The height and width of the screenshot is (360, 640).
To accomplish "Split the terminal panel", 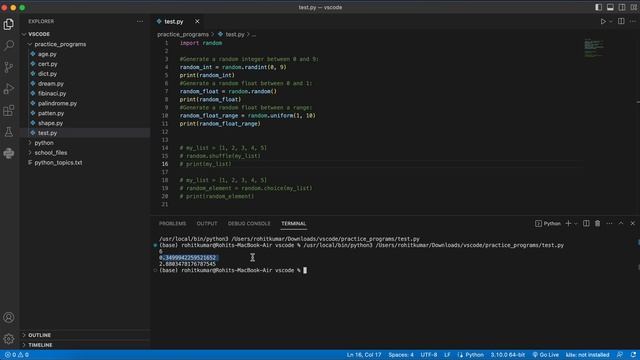I will [x=586, y=223].
